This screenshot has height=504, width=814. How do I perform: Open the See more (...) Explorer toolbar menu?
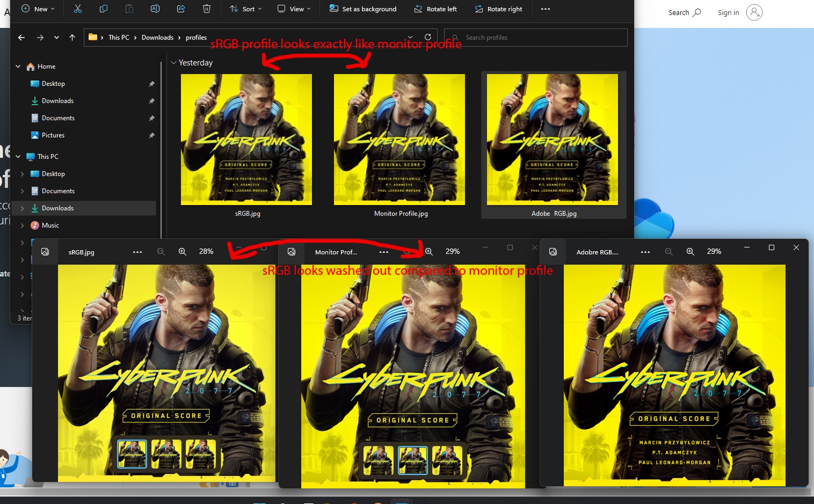(x=546, y=9)
